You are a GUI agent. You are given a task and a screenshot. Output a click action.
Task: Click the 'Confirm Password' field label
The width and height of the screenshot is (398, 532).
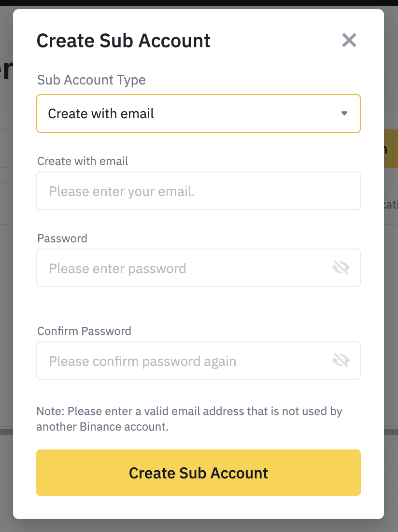[84, 331]
